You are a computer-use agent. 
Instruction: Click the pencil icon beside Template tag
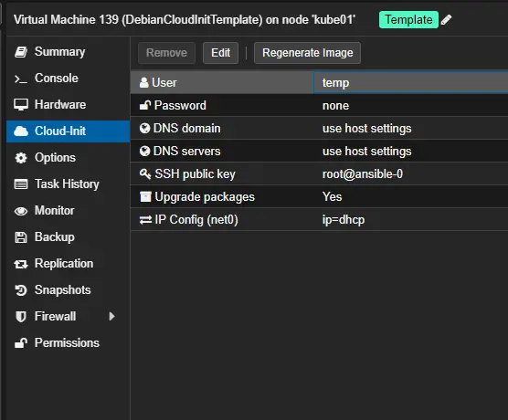click(447, 20)
